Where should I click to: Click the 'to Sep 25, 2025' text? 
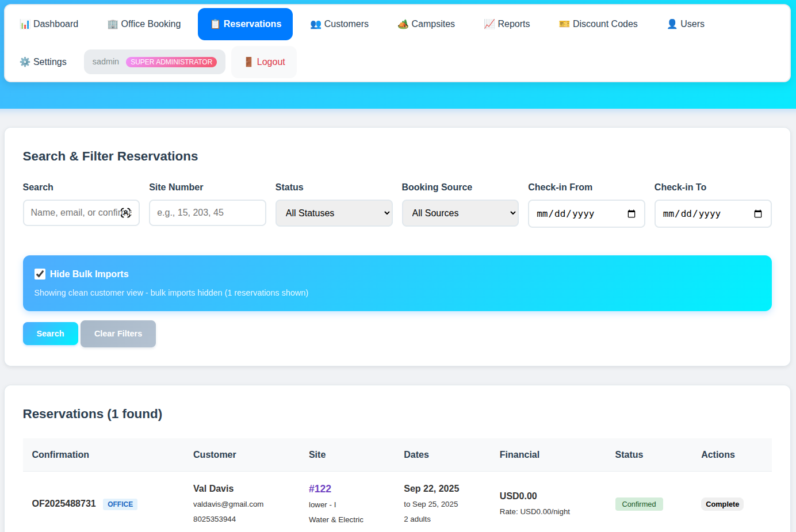(x=431, y=504)
